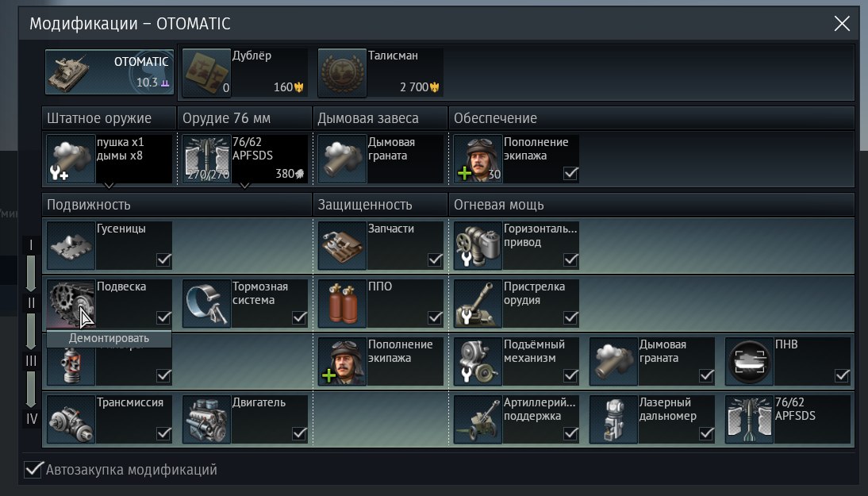This screenshot has height=496, width=868.
Task: Toggle the Подъёмный механизм checkbox
Action: coord(570,375)
